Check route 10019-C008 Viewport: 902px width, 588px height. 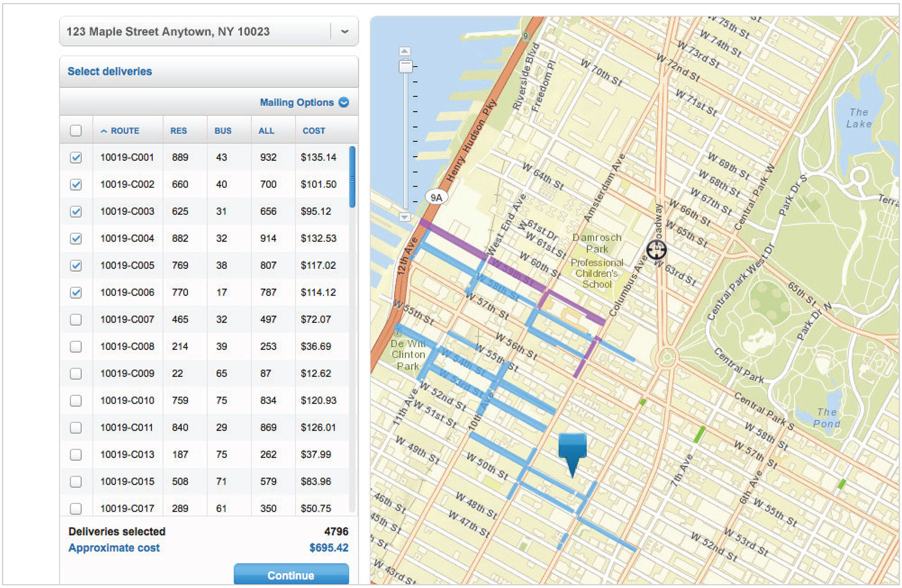(x=76, y=346)
